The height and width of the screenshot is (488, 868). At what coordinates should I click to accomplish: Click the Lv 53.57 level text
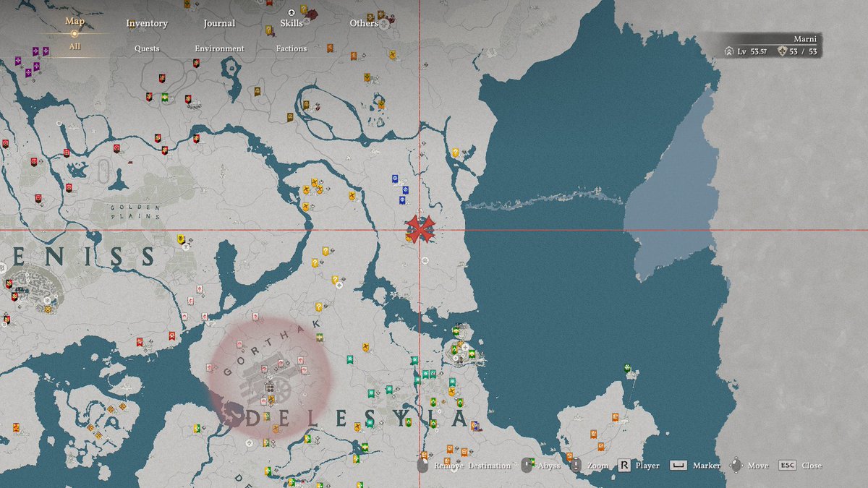(752, 51)
